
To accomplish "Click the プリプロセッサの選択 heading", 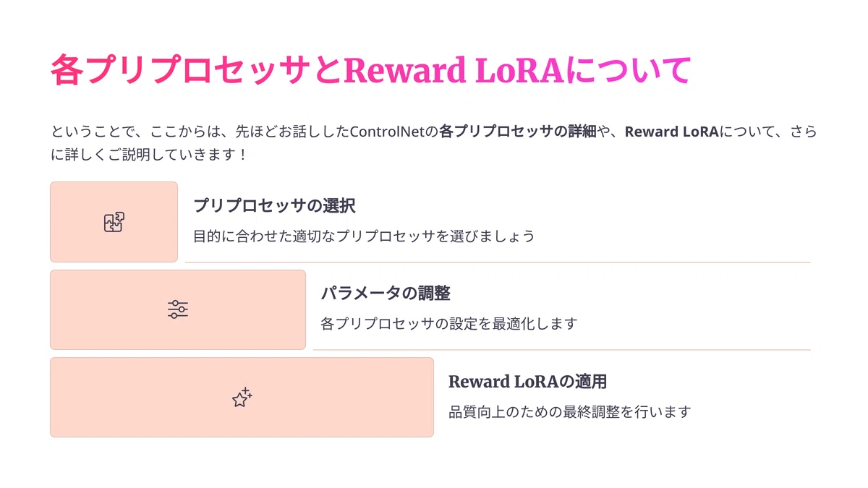I will coord(274,206).
